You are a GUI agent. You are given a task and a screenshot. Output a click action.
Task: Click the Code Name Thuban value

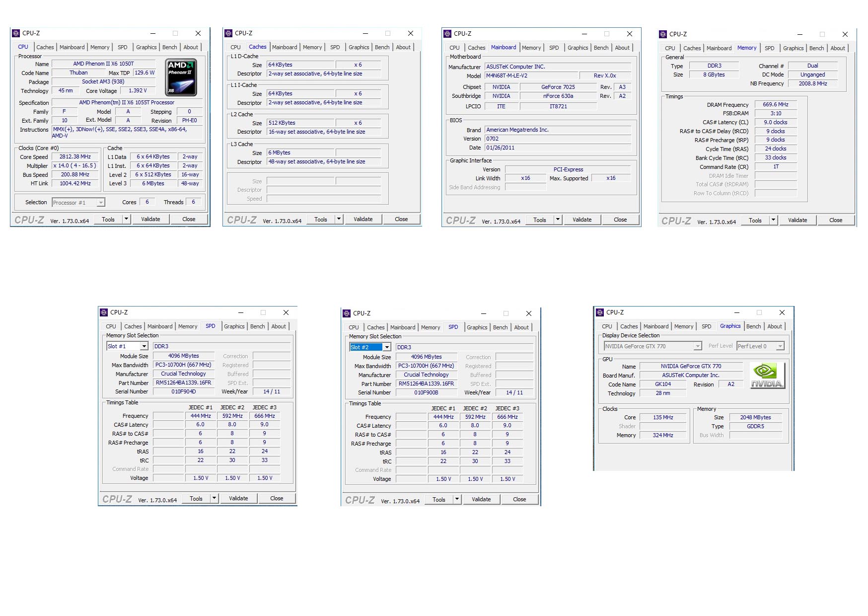pos(78,73)
